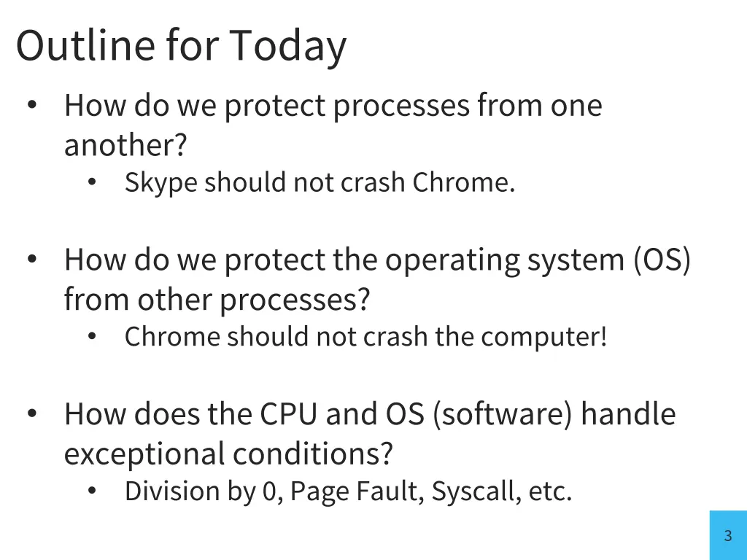Click the blue slide number 3 box
Viewport: 747px width, 560px height.
tap(728, 535)
